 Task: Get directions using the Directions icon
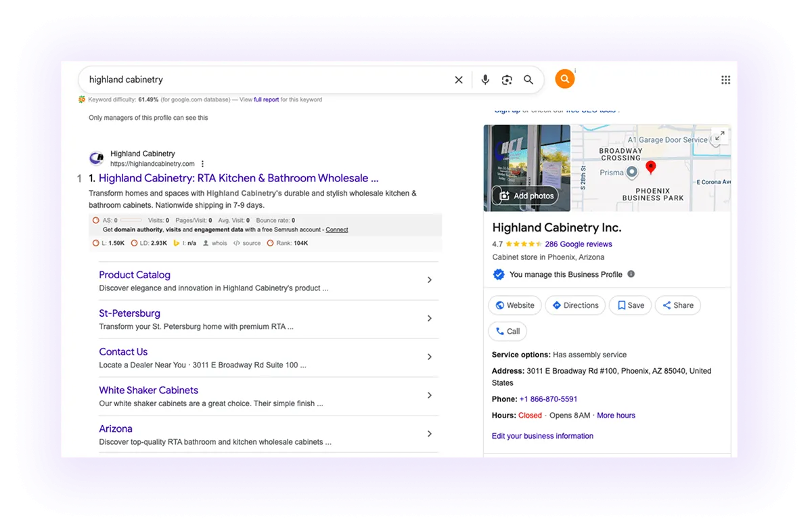[x=574, y=305]
